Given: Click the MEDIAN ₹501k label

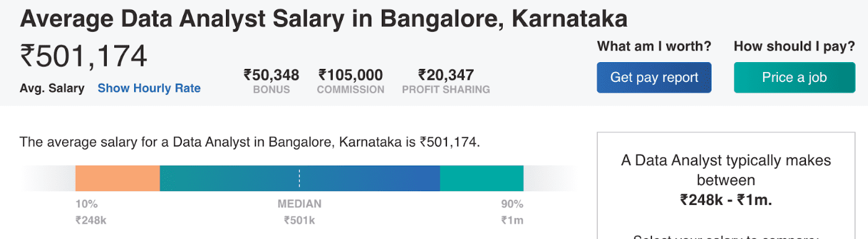Looking at the screenshot, I should 299,212.
